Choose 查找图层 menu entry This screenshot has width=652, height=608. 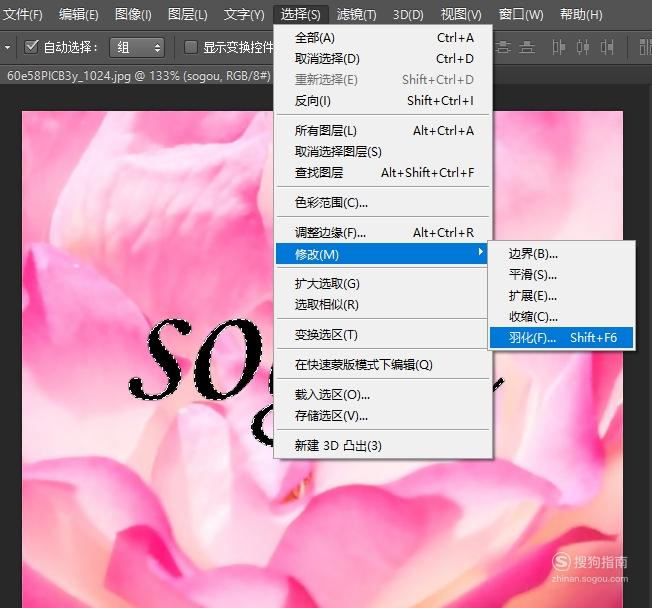[383, 172]
